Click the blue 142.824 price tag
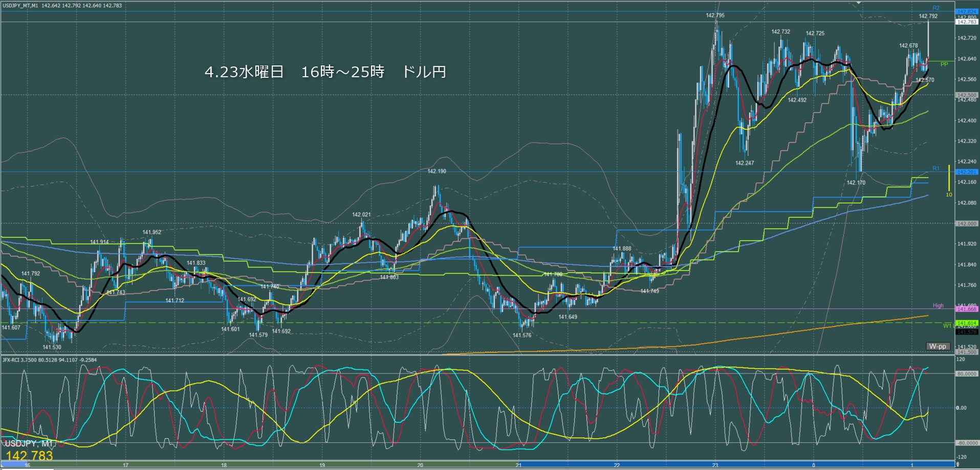The width and height of the screenshot is (980, 470). click(x=967, y=12)
